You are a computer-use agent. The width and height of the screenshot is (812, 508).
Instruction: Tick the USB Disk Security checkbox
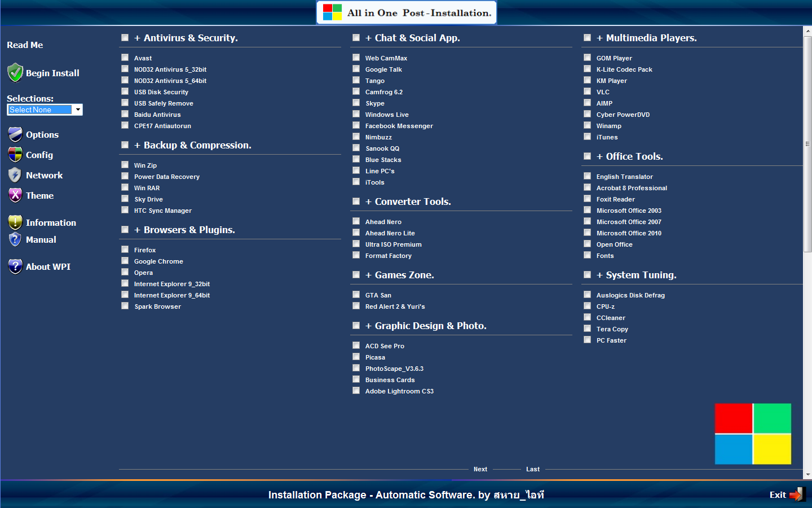click(125, 91)
